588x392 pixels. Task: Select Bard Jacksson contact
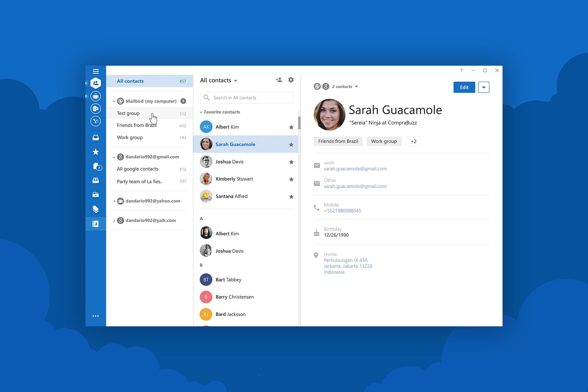coord(246,314)
